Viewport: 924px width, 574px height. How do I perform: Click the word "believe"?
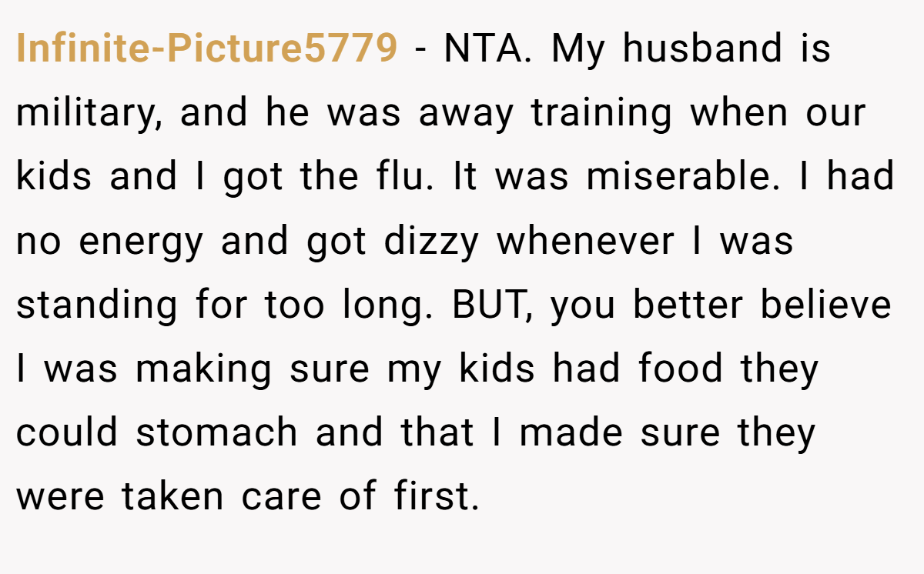826,305
